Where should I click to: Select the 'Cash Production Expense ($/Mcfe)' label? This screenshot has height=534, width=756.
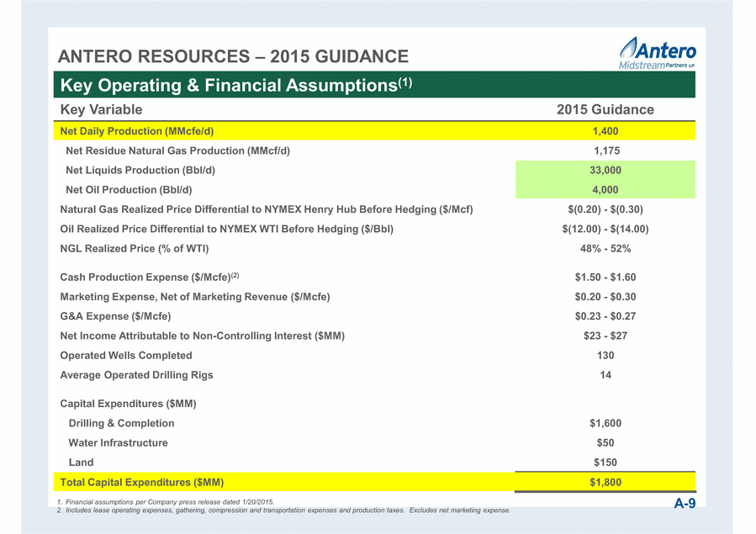[150, 278]
